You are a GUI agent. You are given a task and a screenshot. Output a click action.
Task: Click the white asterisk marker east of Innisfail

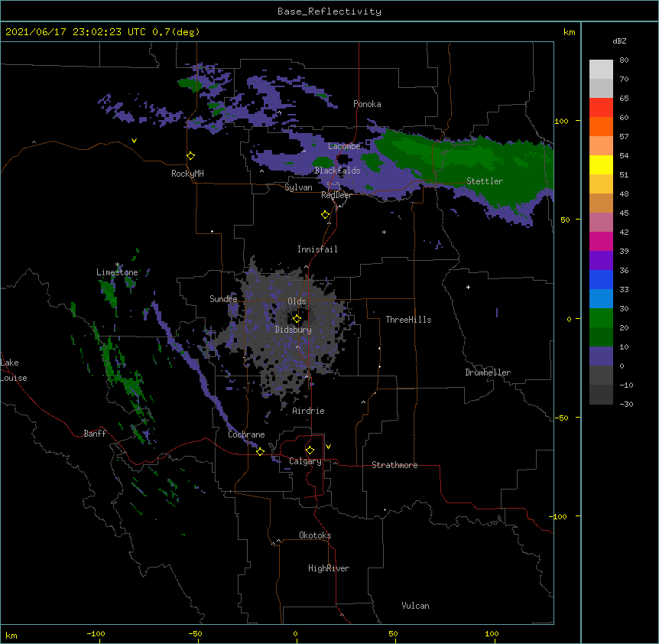[x=384, y=233]
